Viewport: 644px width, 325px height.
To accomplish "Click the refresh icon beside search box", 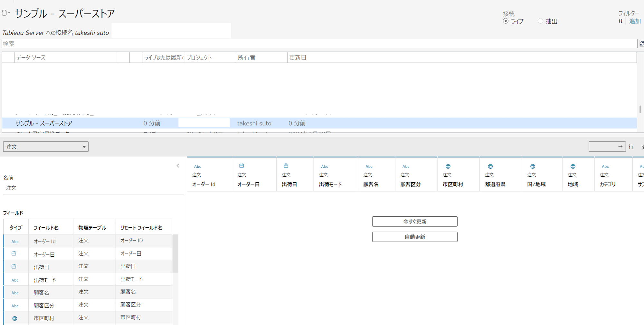I will click(641, 44).
